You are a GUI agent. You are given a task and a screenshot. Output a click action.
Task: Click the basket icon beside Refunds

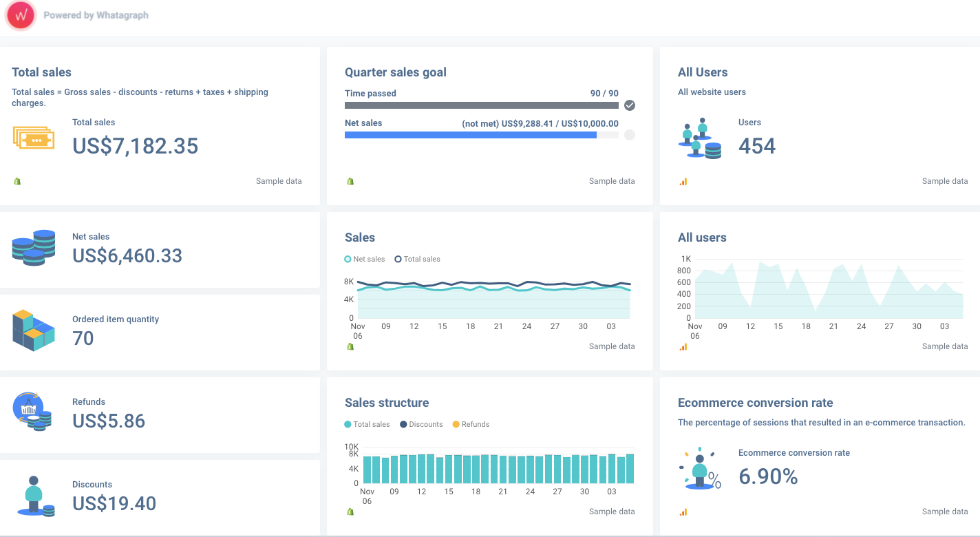pyautogui.click(x=32, y=412)
